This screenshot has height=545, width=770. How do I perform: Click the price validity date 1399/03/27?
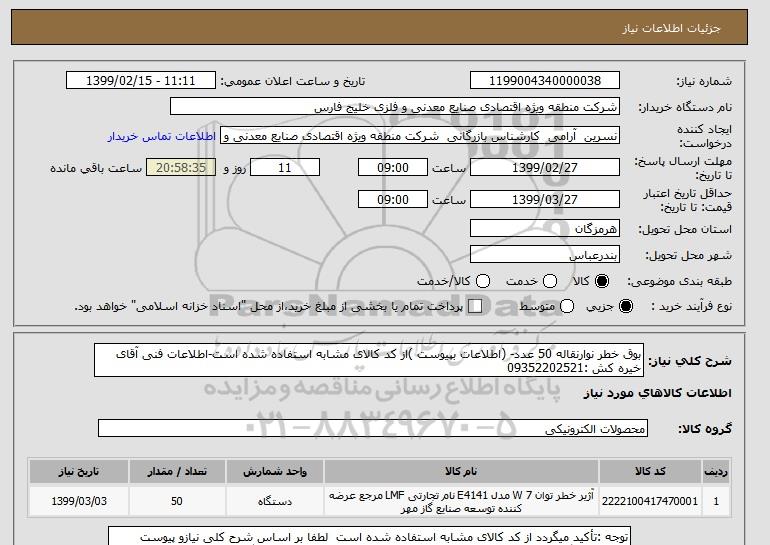click(545, 199)
